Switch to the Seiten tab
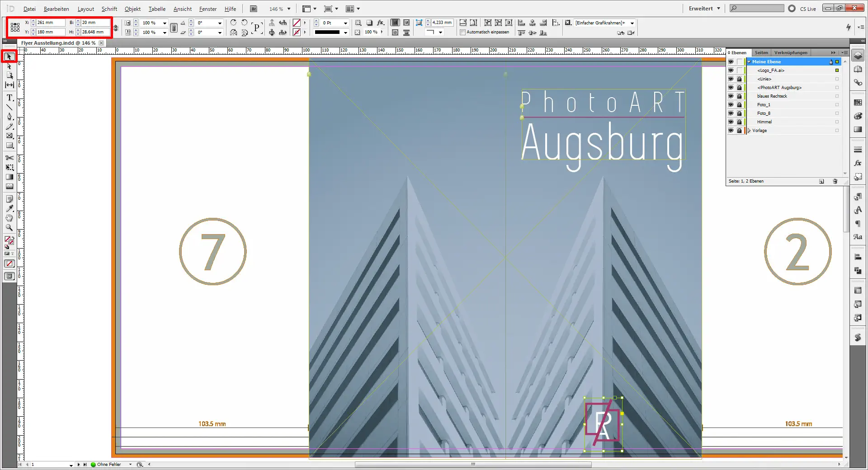868x470 pixels. click(x=761, y=52)
